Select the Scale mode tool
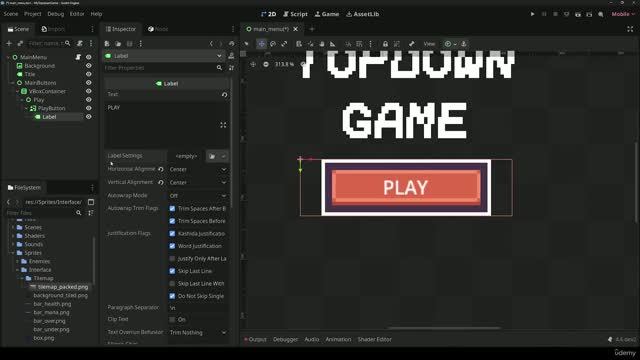The width and height of the screenshot is (640, 360). click(x=284, y=44)
